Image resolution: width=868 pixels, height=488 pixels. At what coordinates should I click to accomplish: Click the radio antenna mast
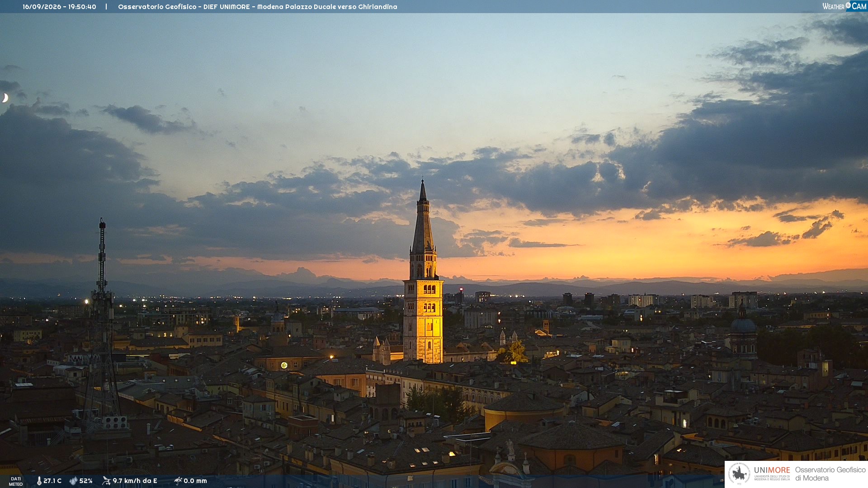(102, 325)
